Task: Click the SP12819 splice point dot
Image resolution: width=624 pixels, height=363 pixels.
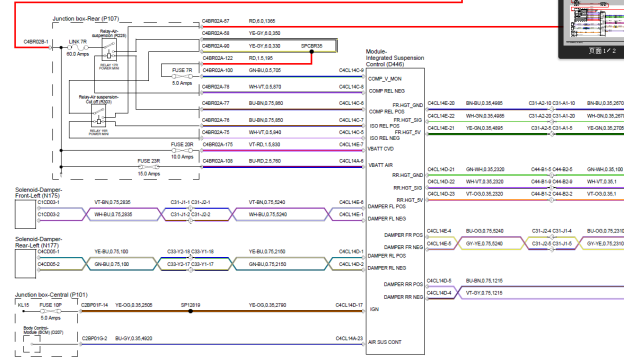Action: [x=191, y=311]
